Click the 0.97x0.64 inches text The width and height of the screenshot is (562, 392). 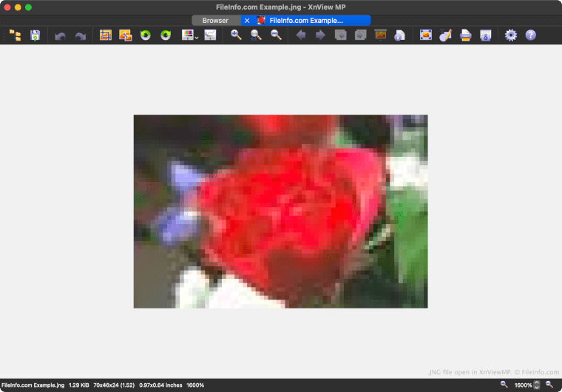[x=160, y=385]
